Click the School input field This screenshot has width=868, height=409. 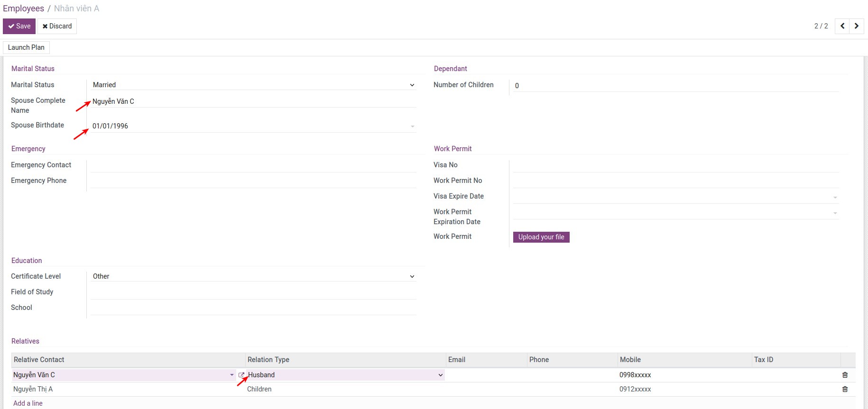(253, 308)
